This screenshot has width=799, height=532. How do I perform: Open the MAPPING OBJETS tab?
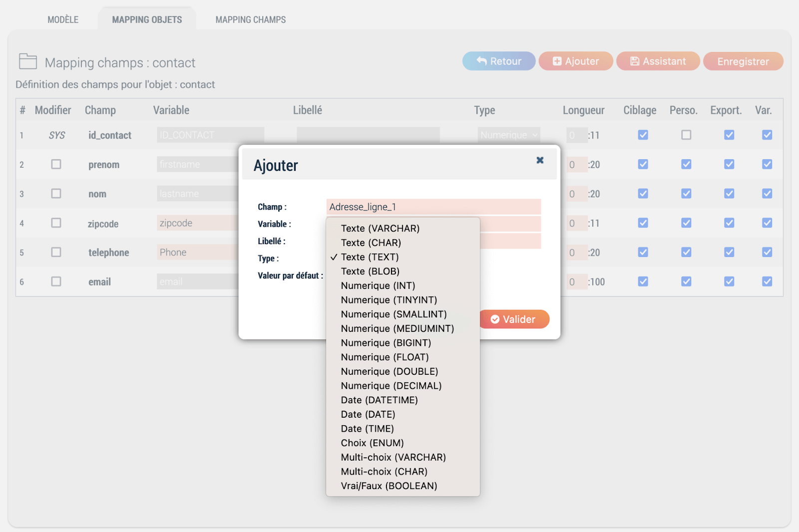(x=147, y=19)
